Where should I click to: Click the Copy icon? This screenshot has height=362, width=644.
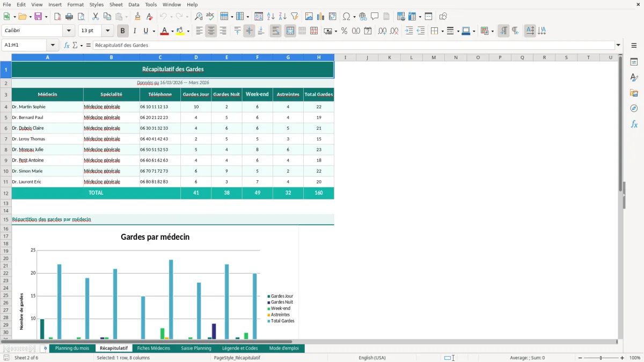click(x=107, y=17)
